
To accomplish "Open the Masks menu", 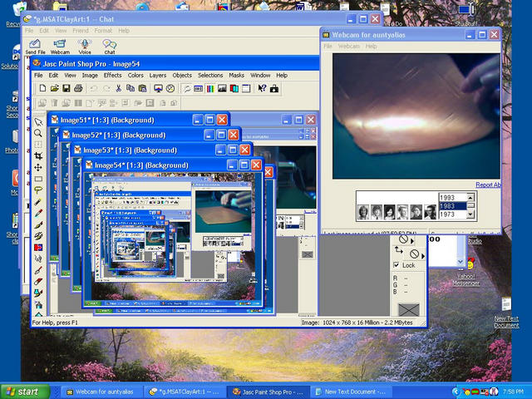I will [236, 76].
